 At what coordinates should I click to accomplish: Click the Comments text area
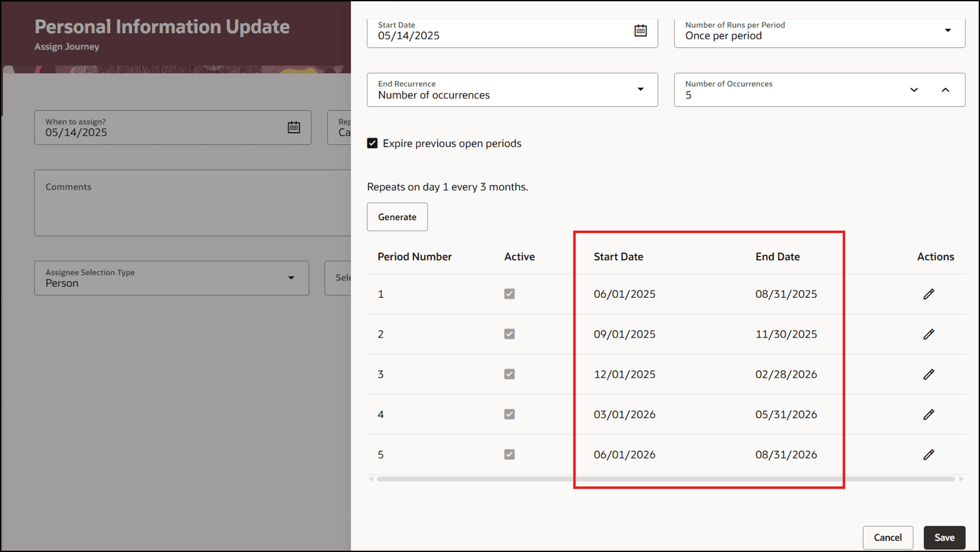tap(192, 203)
